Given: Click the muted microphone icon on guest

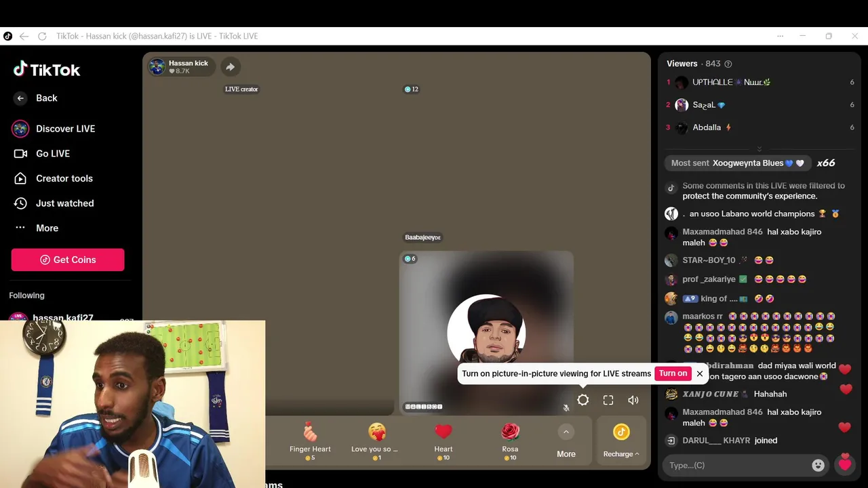Looking at the screenshot, I should coord(566,408).
